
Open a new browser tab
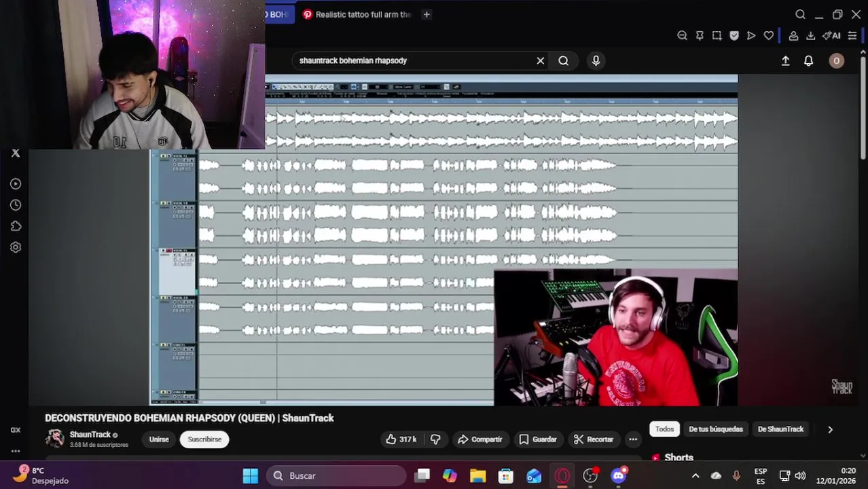pyautogui.click(x=427, y=14)
